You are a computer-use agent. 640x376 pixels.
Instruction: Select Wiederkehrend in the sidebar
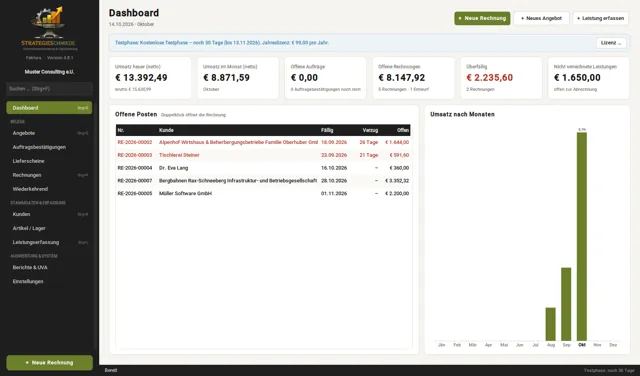[49, 189]
